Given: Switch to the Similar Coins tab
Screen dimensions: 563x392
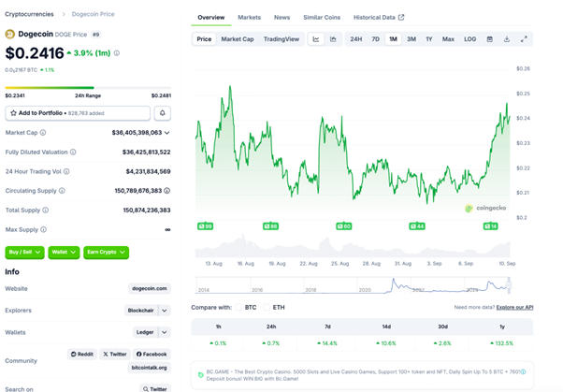Looking at the screenshot, I should (322, 17).
